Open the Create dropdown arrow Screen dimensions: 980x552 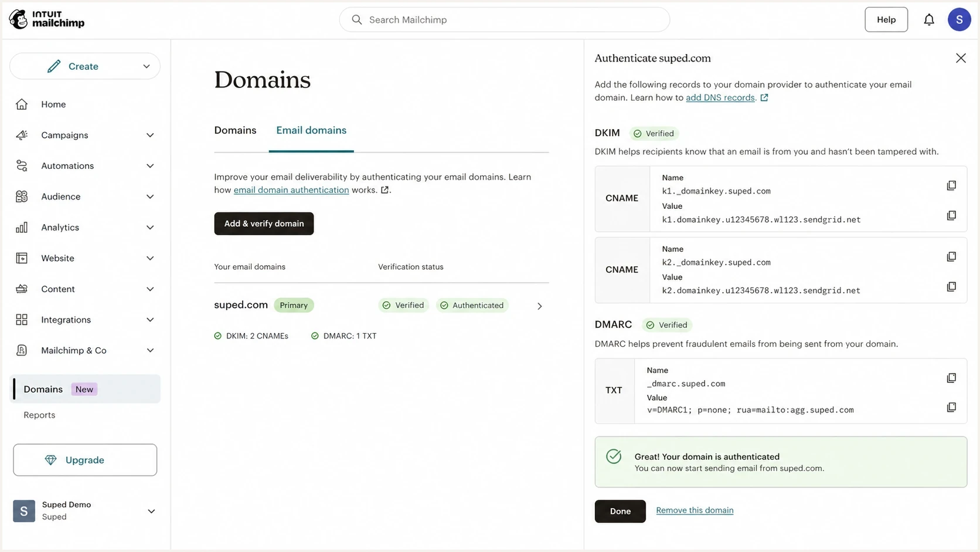(x=147, y=66)
